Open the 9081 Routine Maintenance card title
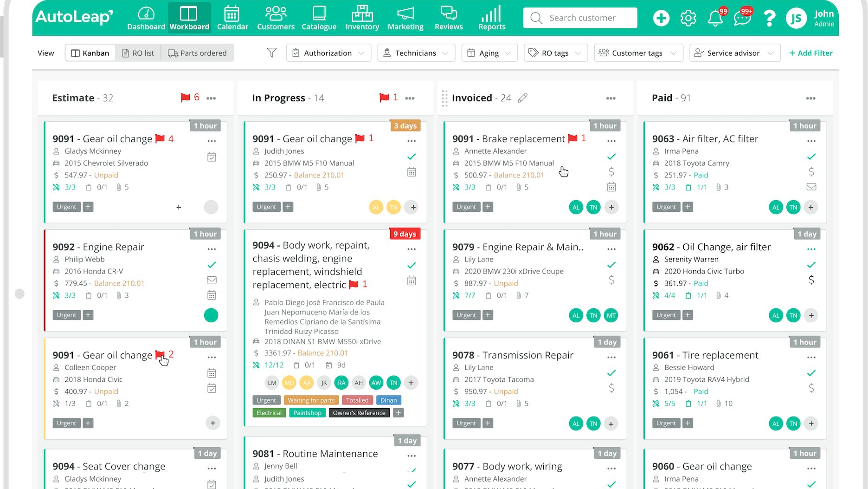The image size is (868, 489). click(x=315, y=454)
